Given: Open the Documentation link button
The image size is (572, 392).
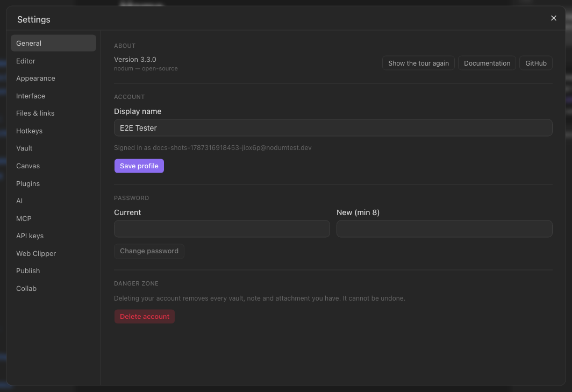Looking at the screenshot, I should tap(487, 63).
